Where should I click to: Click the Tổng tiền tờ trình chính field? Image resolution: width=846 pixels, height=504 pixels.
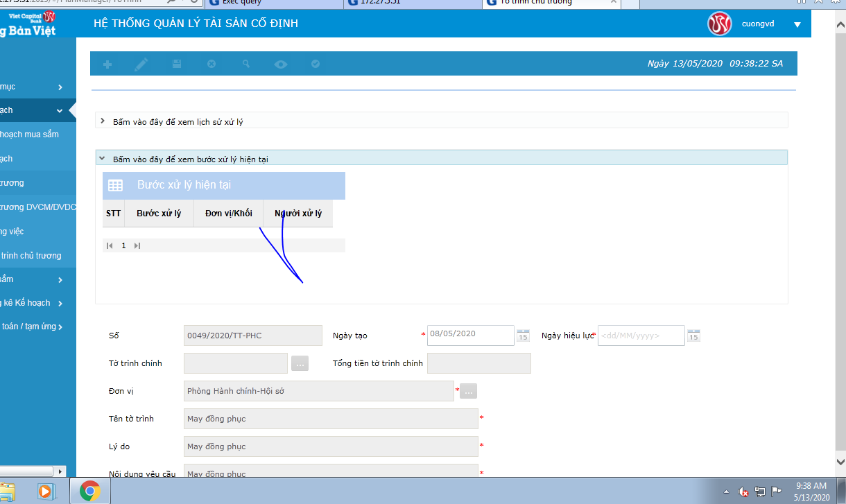[479, 363]
